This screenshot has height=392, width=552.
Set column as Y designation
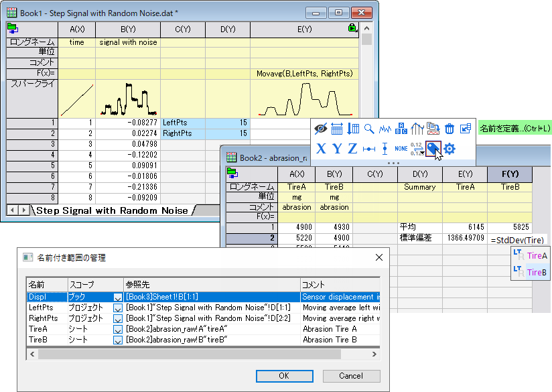coord(337,149)
